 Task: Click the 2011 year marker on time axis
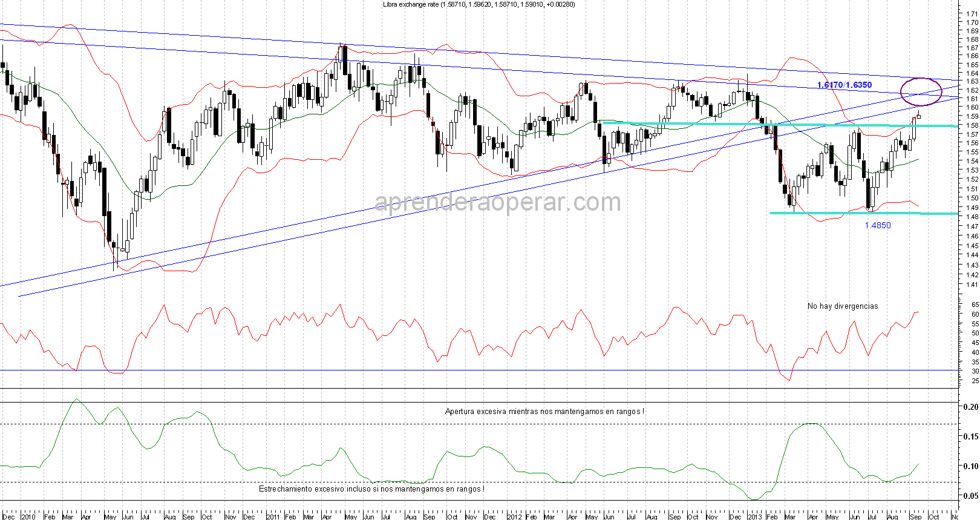tap(272, 516)
